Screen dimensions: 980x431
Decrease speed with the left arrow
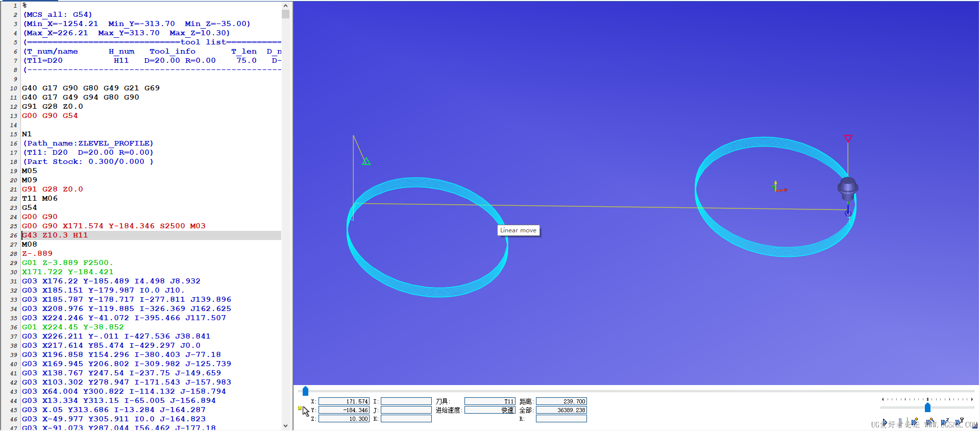883,399
